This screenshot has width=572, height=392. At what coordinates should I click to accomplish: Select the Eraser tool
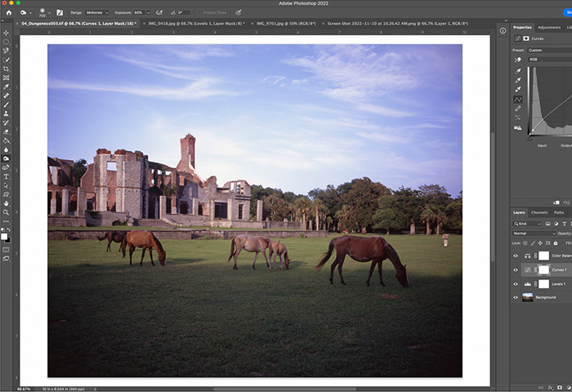[x=7, y=131]
